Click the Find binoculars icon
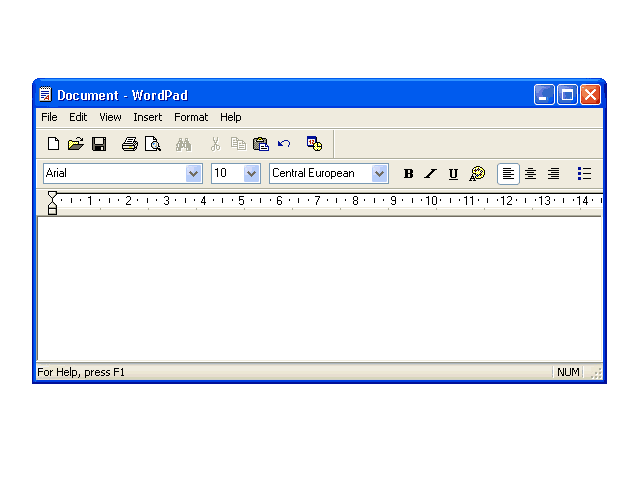640x488 pixels. (x=183, y=144)
